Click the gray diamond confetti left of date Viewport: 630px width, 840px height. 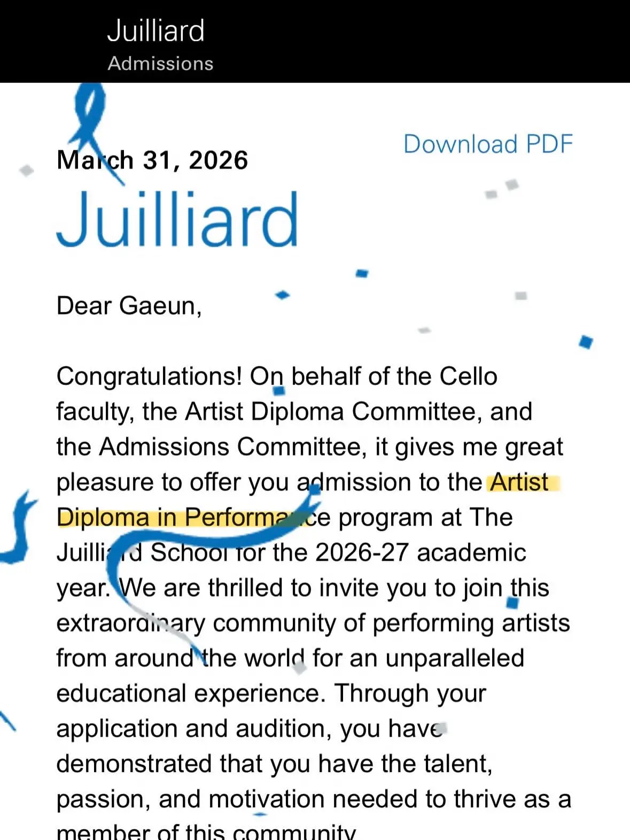tap(26, 171)
